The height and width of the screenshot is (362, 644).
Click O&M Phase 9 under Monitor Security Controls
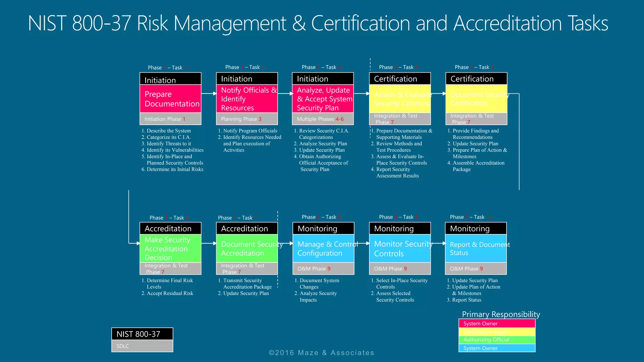coord(400,269)
